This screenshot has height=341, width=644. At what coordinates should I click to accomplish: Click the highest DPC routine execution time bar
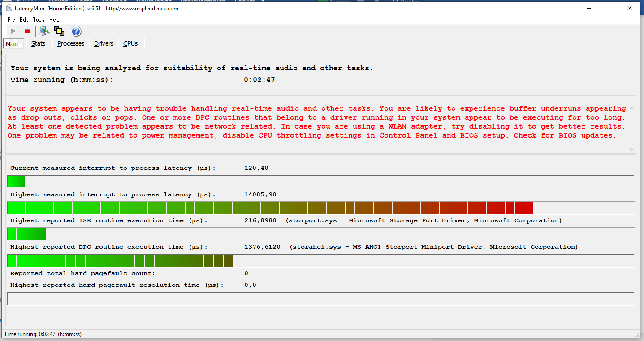coord(321,260)
